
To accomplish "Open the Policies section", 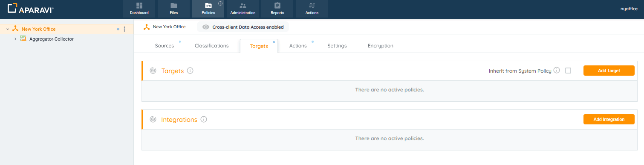I will click(208, 9).
